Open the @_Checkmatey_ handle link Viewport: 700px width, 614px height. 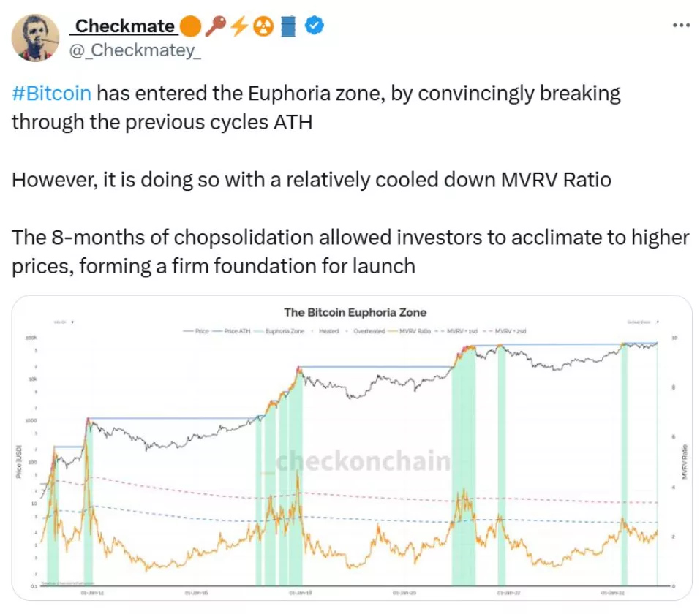tap(135, 50)
